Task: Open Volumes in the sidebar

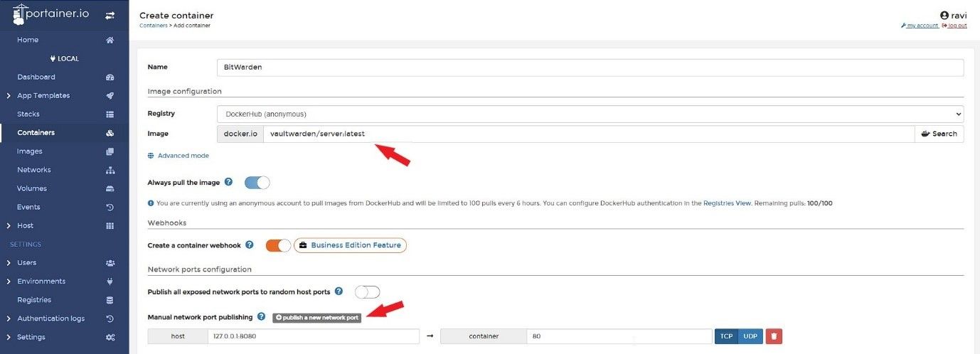Action: click(32, 188)
